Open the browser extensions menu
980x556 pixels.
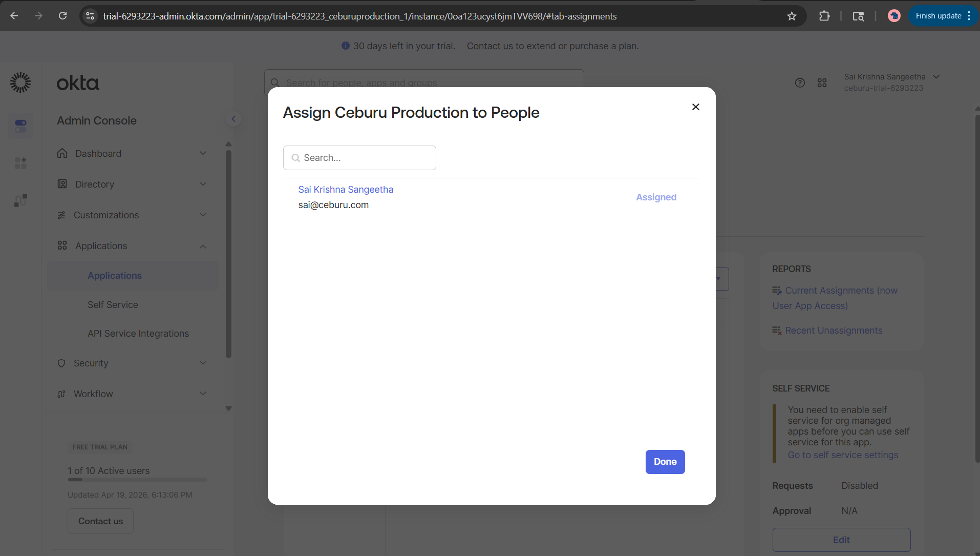tap(824, 16)
